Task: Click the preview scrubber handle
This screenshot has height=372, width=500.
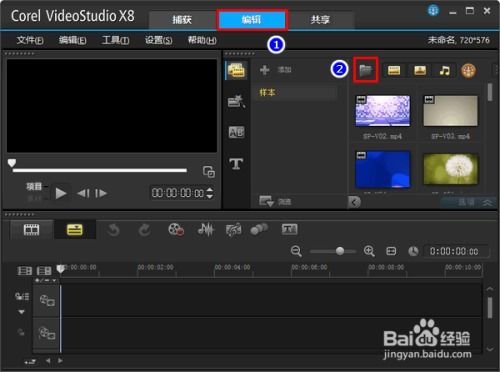Action: (12, 163)
